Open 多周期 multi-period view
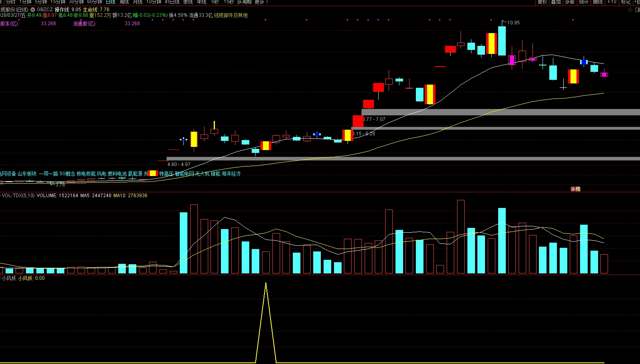The image size is (640, 364). [244, 2]
